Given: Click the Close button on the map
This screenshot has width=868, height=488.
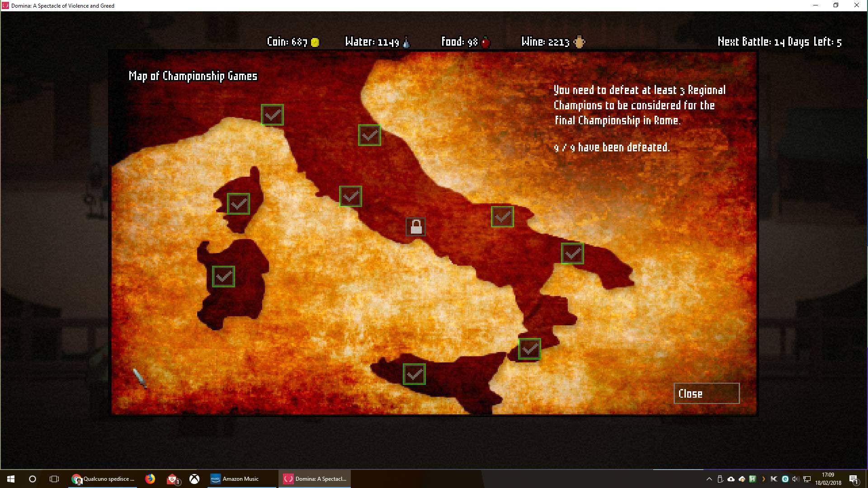Looking at the screenshot, I should pos(706,393).
